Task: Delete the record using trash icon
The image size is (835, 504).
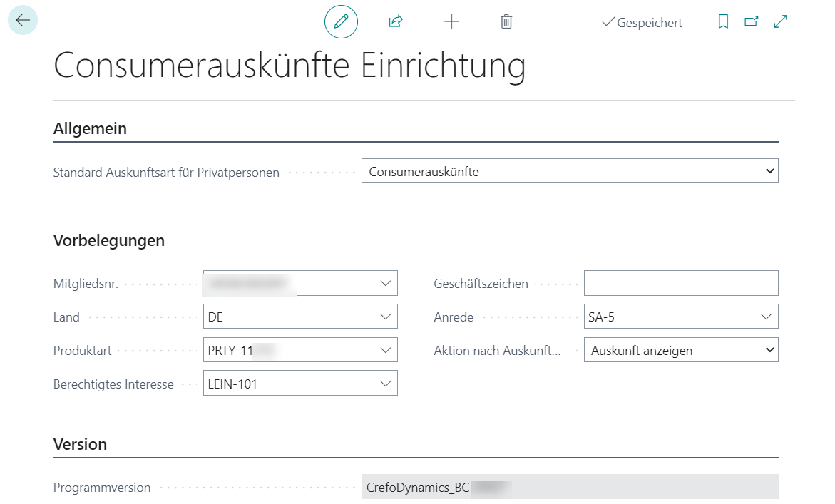Action: (x=506, y=21)
